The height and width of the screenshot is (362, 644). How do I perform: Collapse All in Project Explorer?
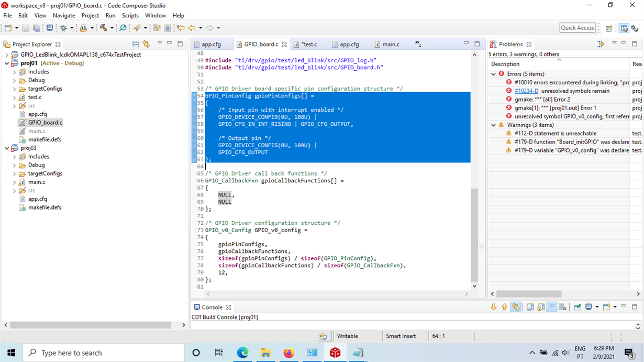click(x=136, y=44)
